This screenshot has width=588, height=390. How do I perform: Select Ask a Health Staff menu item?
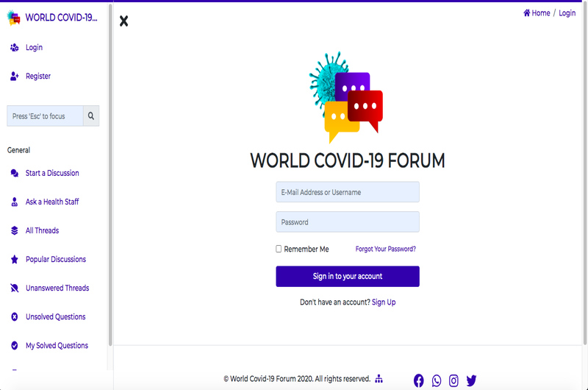pos(51,202)
